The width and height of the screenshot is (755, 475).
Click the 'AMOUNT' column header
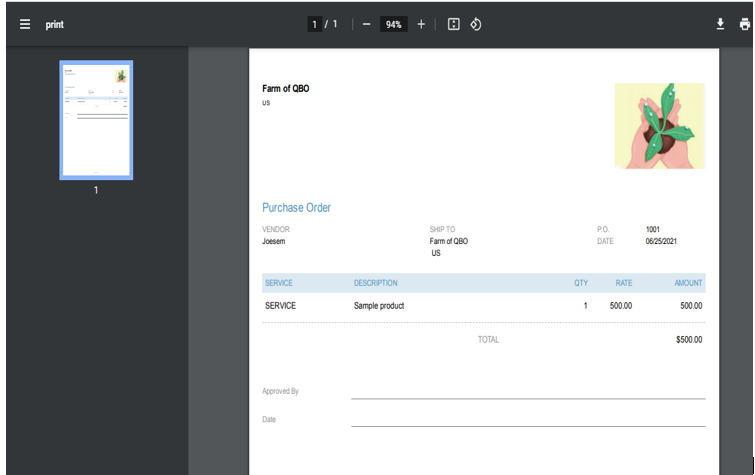(688, 283)
